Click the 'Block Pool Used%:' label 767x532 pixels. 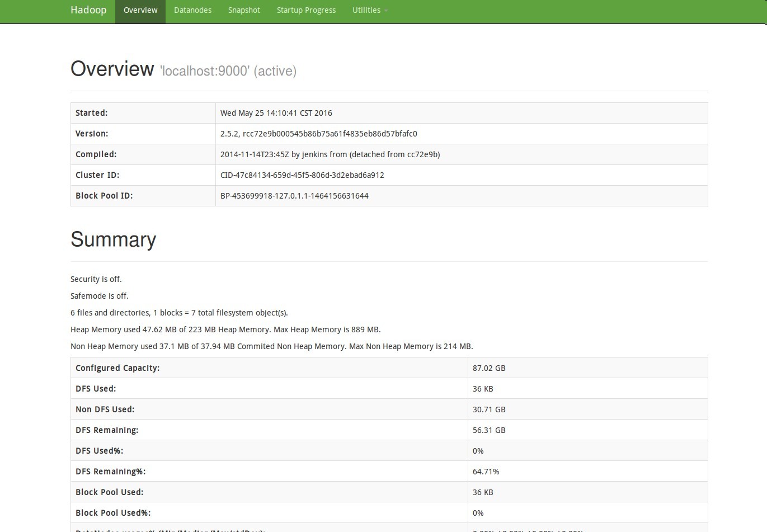coord(113,513)
